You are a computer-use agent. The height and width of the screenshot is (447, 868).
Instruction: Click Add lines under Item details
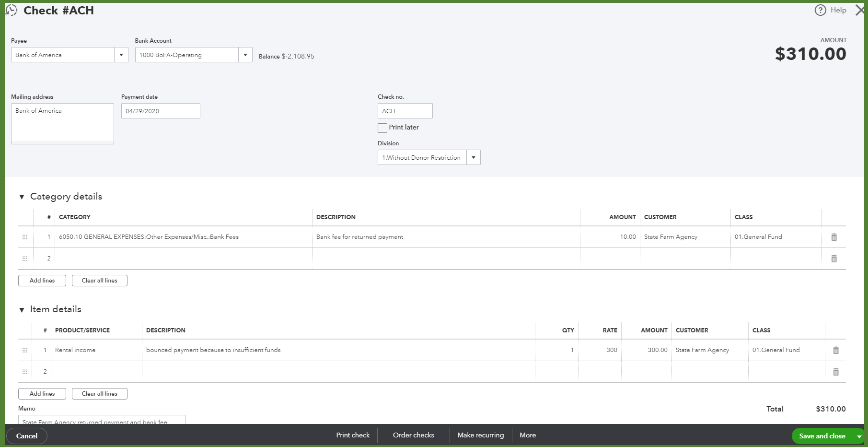(42, 394)
